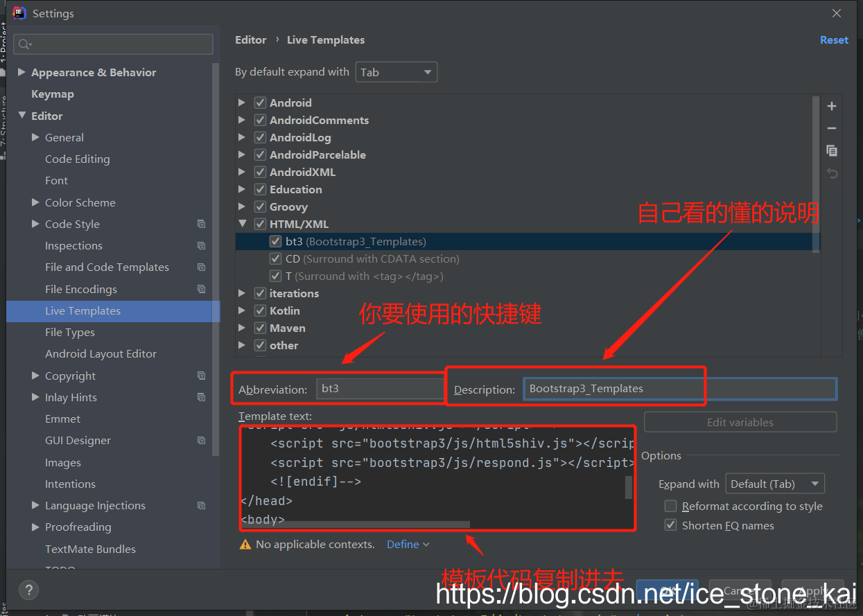Collapse the HTML/XML template group

tap(242, 224)
